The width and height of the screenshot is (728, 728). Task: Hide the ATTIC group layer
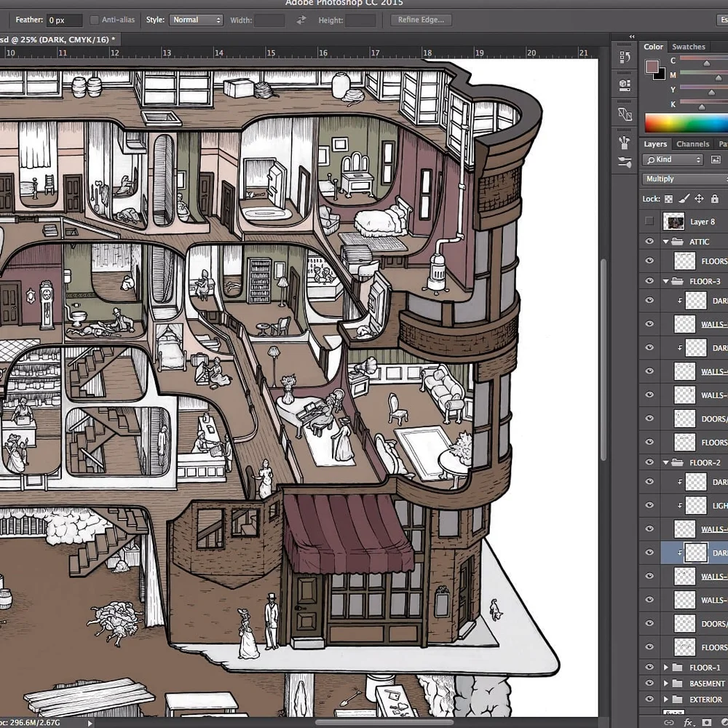(649, 242)
